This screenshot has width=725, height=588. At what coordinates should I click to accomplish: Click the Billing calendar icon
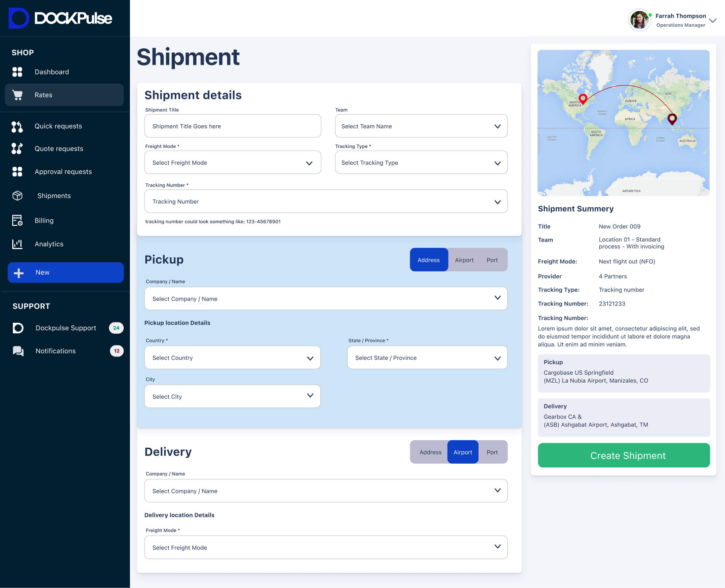point(17,220)
